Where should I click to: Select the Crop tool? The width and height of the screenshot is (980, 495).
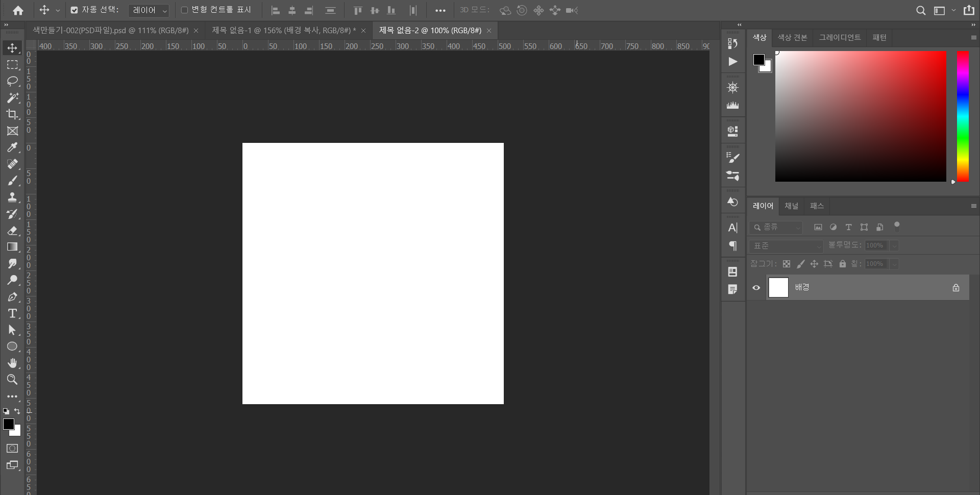[x=12, y=114]
